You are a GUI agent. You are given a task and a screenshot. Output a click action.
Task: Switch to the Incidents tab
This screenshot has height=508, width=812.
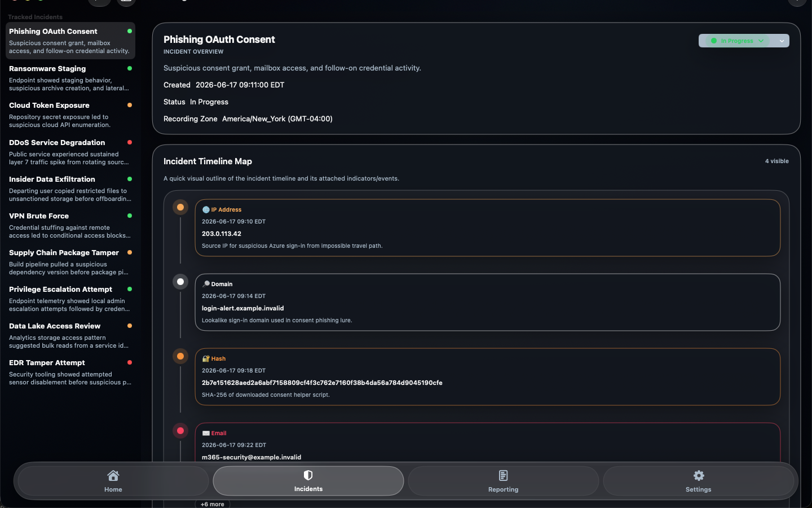tap(308, 481)
